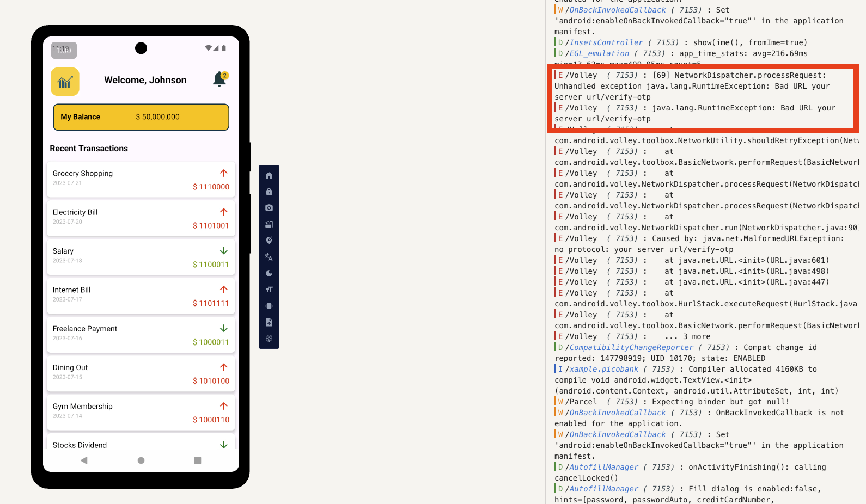Click the CompatibilityChangeReporter log tag
Viewport: 866px width, 504px height.
(631, 347)
